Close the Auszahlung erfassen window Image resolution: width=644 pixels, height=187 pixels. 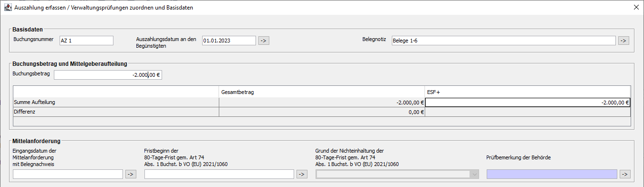coord(636,7)
